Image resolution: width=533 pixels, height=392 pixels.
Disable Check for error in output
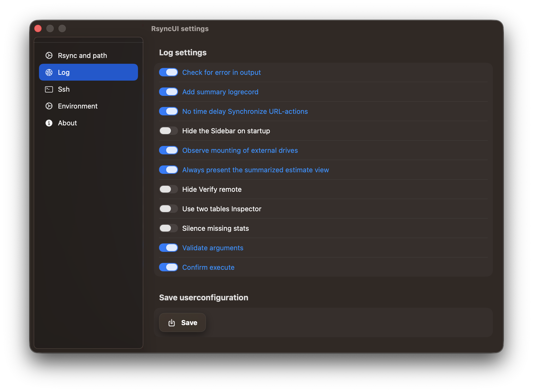169,72
